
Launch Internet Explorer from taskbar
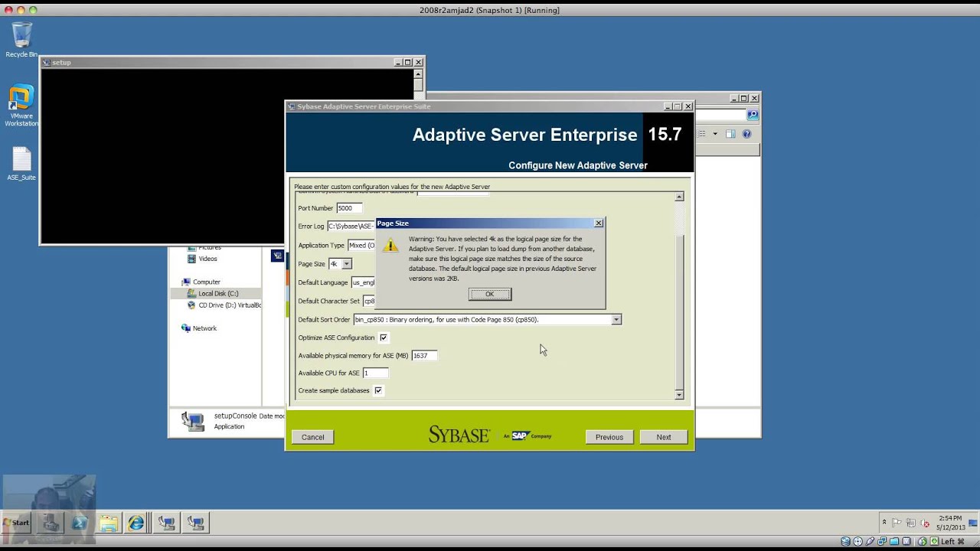136,523
